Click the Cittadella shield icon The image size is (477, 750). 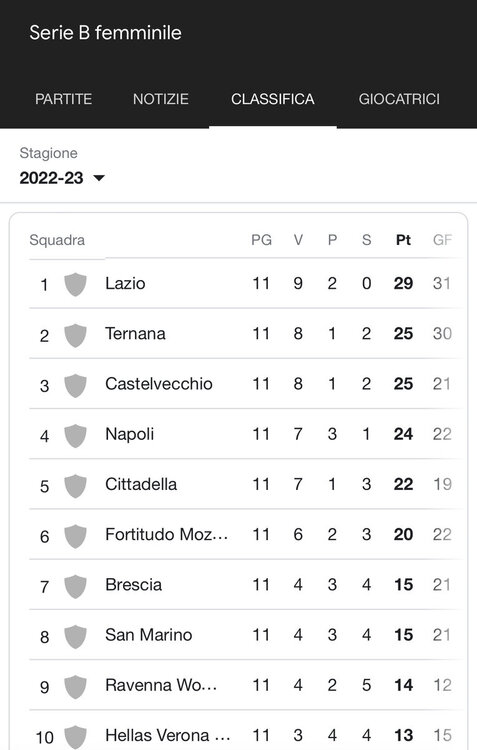click(76, 485)
